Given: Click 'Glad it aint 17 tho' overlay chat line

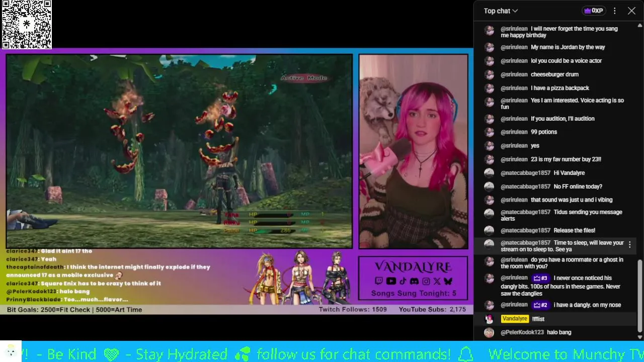Looking at the screenshot, I should (x=49, y=251).
